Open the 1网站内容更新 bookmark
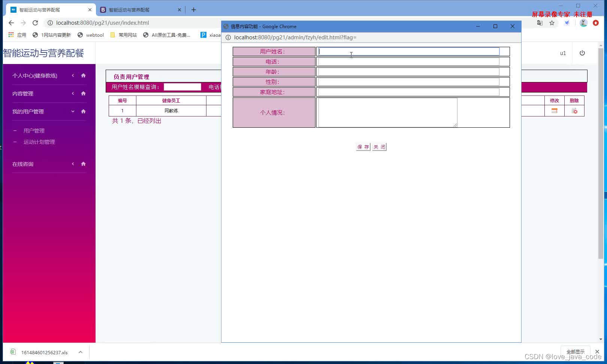The image size is (607, 364). click(52, 35)
